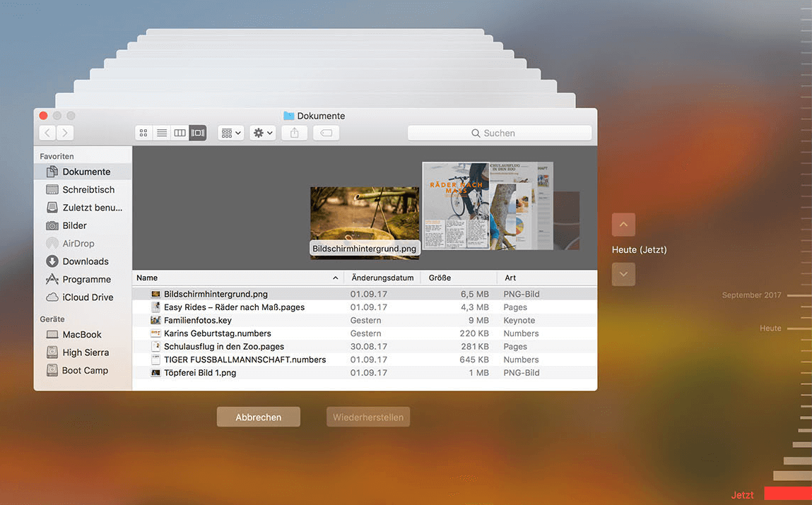Sort by Größe column header
812x505 pixels.
click(459, 278)
